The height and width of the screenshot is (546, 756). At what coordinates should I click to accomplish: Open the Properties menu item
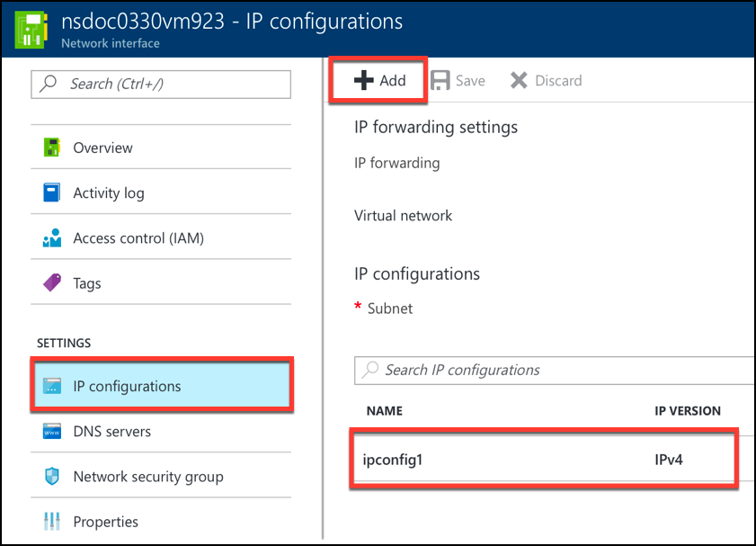point(161,521)
